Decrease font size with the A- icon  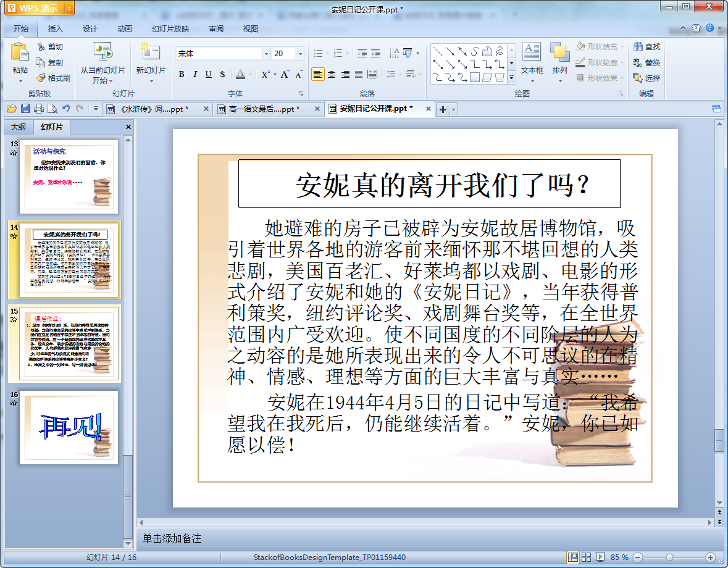pos(299,74)
